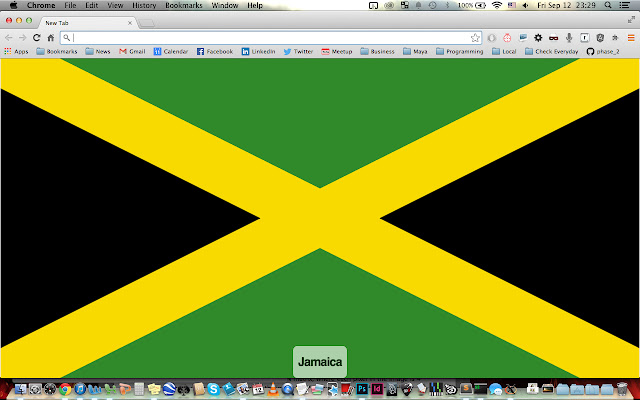The image size is (640, 400).
Task: Open the Twitter bookmark
Action: pos(298,51)
